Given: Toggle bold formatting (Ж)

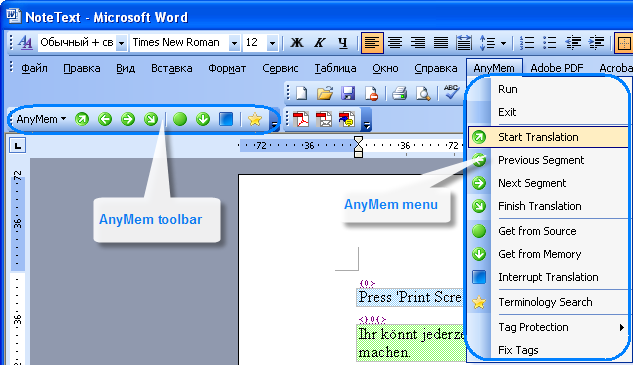Looking at the screenshot, I should click(x=297, y=42).
